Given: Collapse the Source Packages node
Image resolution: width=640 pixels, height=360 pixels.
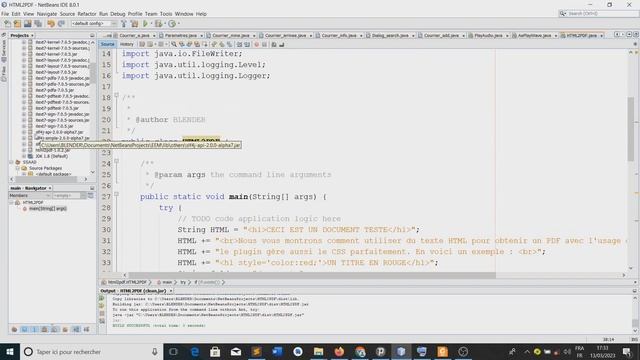Looking at the screenshot, I should 18,168.
